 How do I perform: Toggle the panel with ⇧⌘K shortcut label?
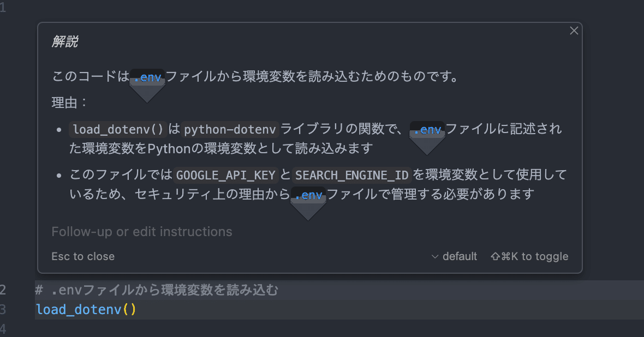(529, 256)
